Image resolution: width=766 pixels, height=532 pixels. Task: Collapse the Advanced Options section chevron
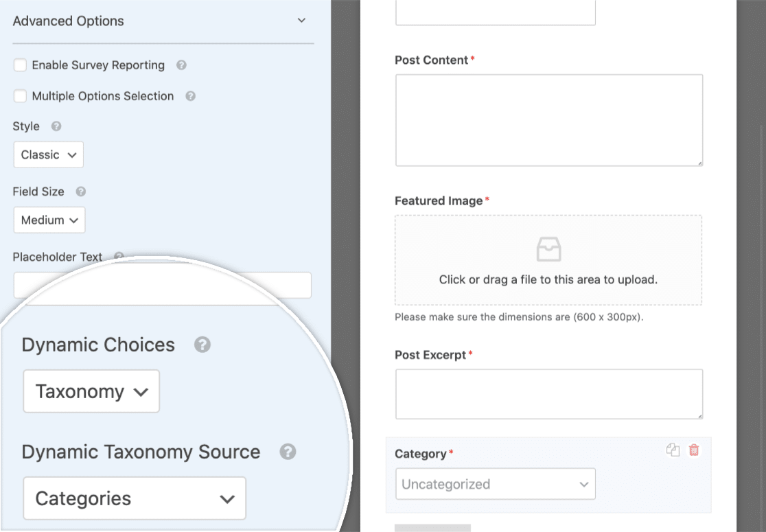point(301,21)
